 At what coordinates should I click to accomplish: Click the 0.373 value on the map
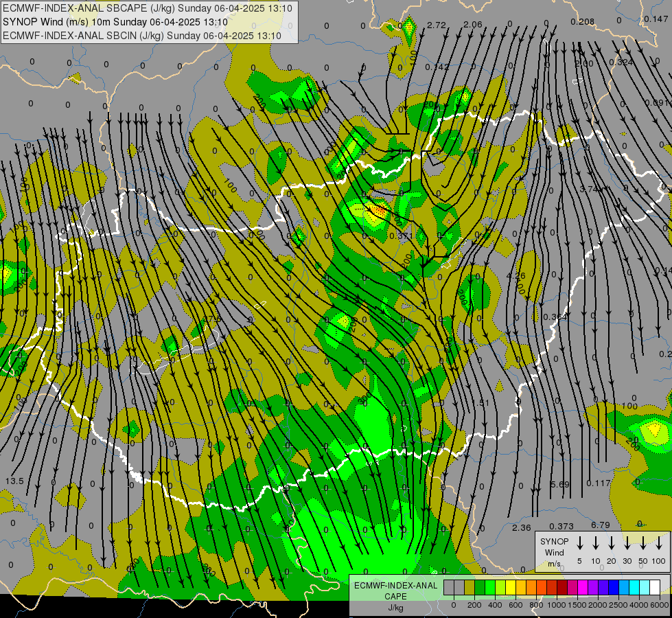click(561, 526)
